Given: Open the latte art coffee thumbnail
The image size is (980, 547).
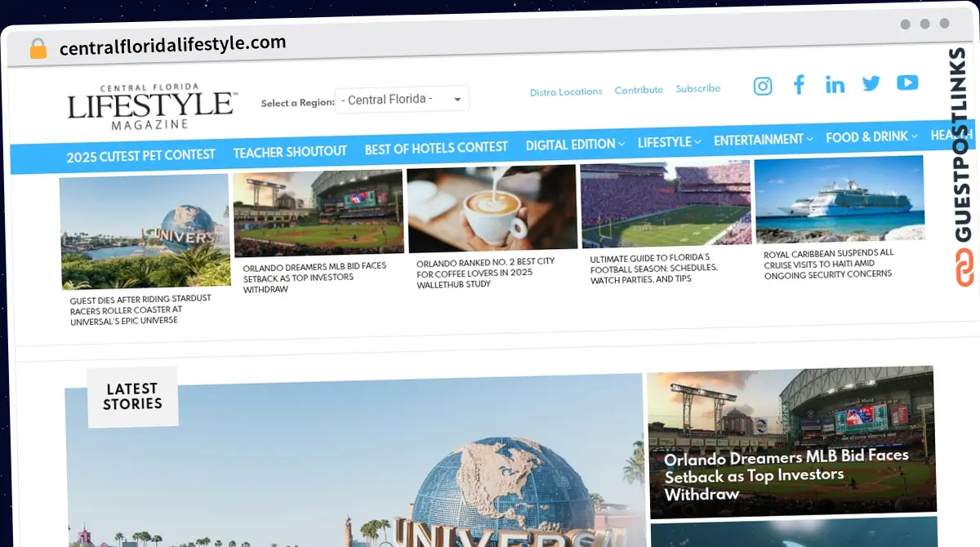Looking at the screenshot, I should (x=492, y=209).
